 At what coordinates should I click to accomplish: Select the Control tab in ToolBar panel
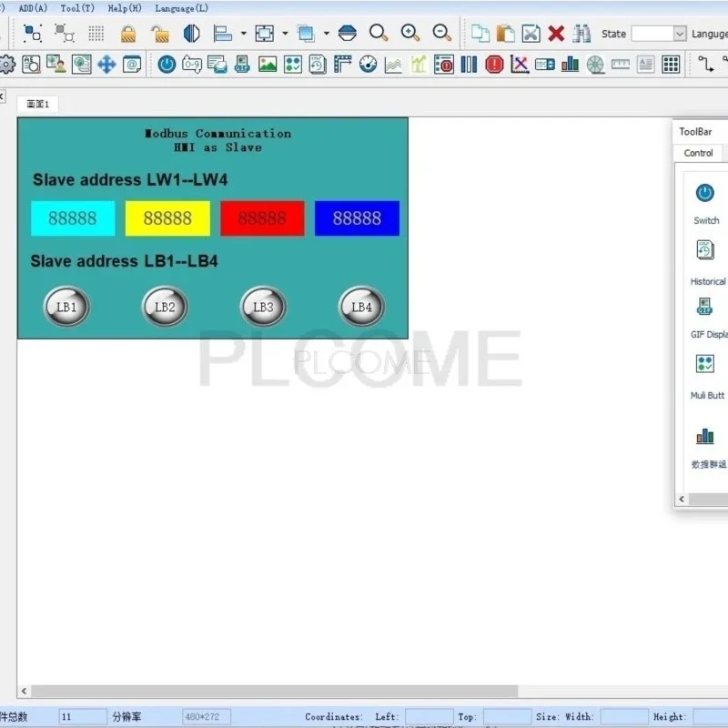tap(698, 153)
